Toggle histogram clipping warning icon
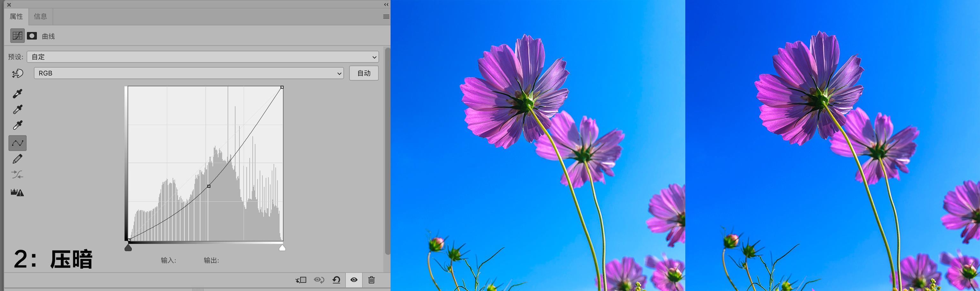Viewport: 980px width, 291px height. tap(18, 192)
